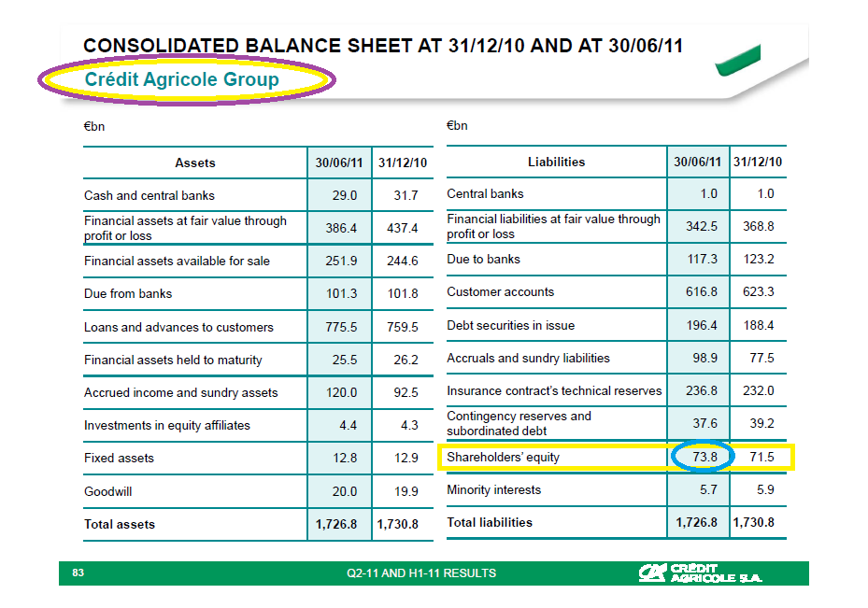868x608 pixels.
Task: Select the 'Minority interests' row label
Action: click(493, 489)
